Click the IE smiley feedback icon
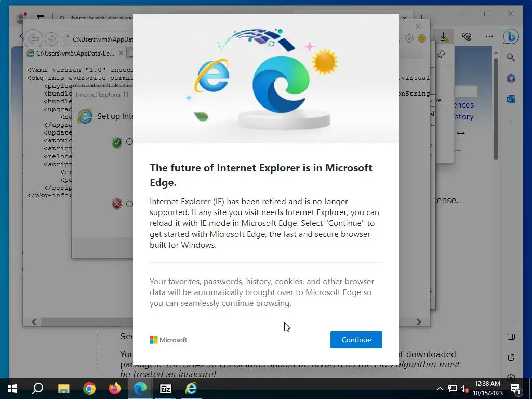The width and height of the screenshot is (532, 399). [422, 38]
